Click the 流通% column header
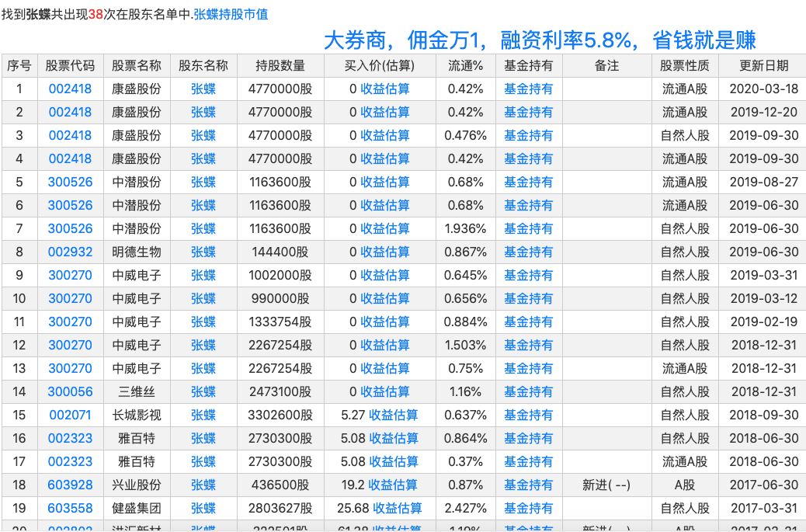The height and width of the screenshot is (532, 806). [465, 66]
